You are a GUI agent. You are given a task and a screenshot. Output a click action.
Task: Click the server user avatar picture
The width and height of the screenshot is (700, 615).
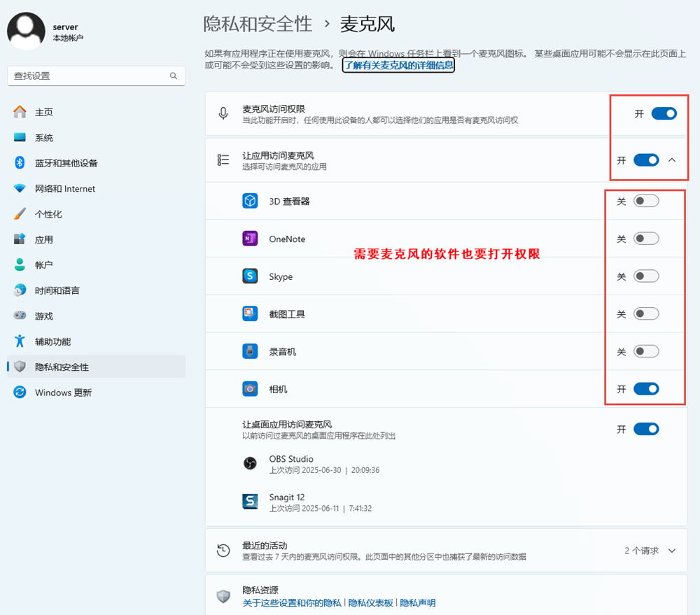coord(26,31)
